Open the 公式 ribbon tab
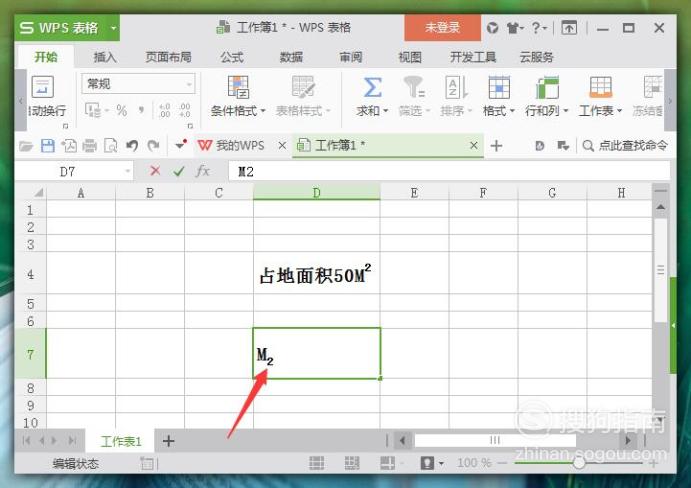Viewport: 691px width, 488px height. tap(232, 57)
